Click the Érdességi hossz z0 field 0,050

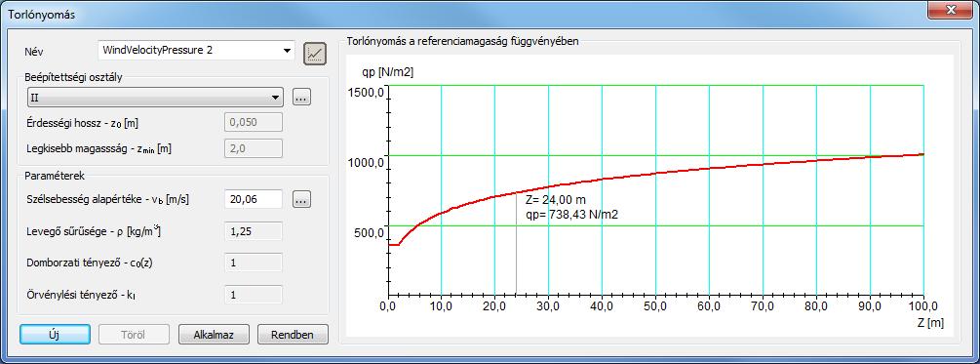pos(254,123)
